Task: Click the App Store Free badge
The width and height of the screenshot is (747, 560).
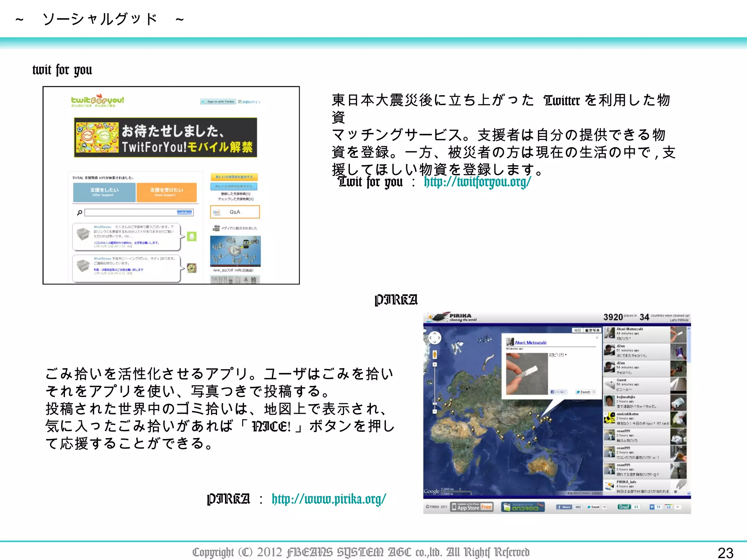Action: 472,507
